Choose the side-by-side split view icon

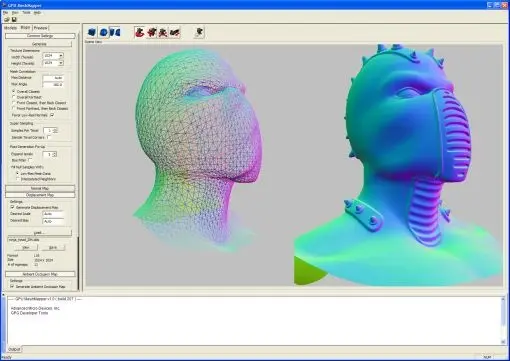click(x=115, y=32)
